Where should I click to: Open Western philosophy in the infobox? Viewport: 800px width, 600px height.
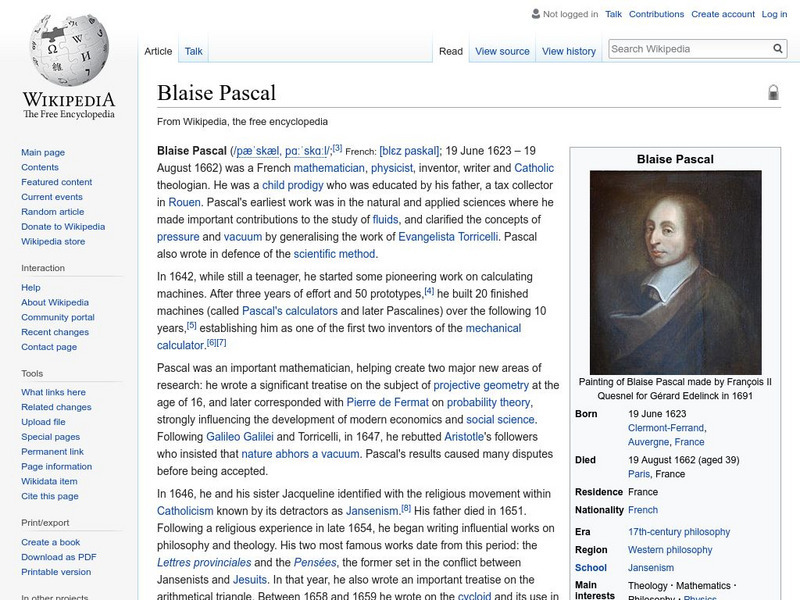670,549
